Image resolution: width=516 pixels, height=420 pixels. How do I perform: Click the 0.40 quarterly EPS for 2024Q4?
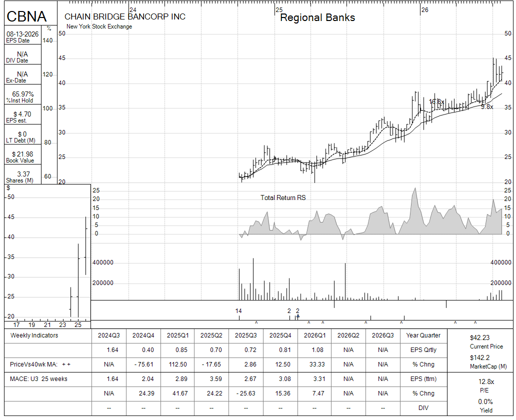[x=148, y=350]
